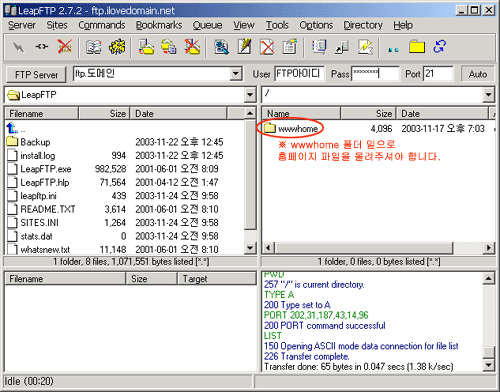Click the parent directory two-dots toolbar icon
Screen dimensions: 500x392
point(393,49)
